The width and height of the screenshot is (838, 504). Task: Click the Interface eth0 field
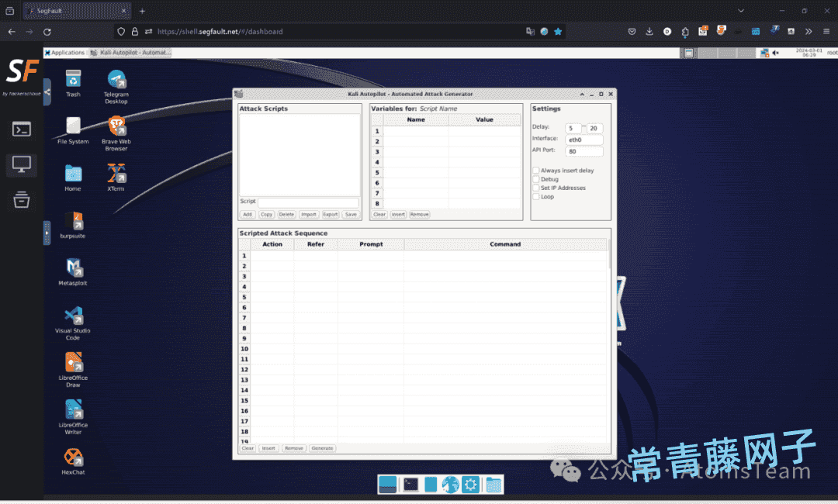pyautogui.click(x=584, y=140)
